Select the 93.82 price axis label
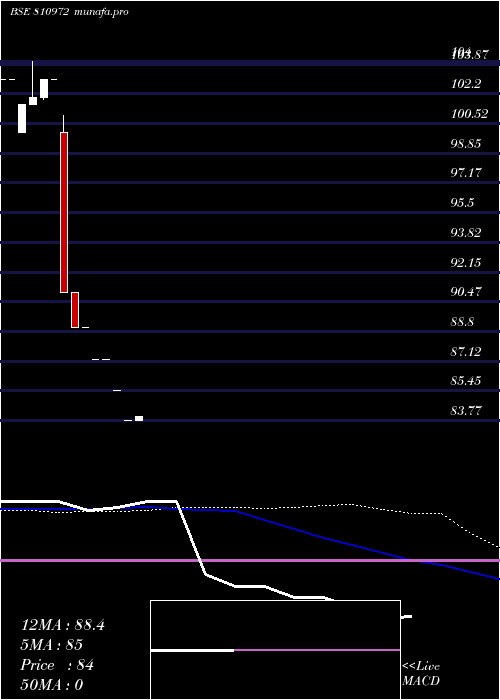500x700 pixels. pos(466,233)
